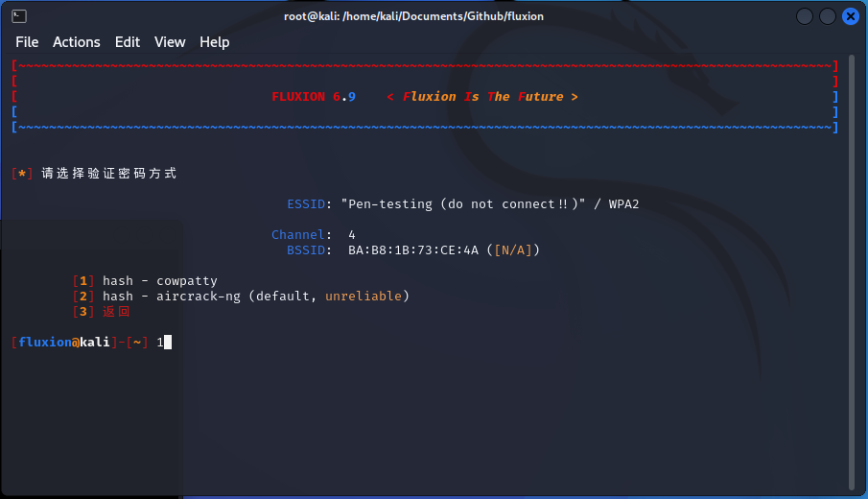Image resolution: width=868 pixels, height=499 pixels.
Task: Open the Edit menu
Action: pos(128,42)
